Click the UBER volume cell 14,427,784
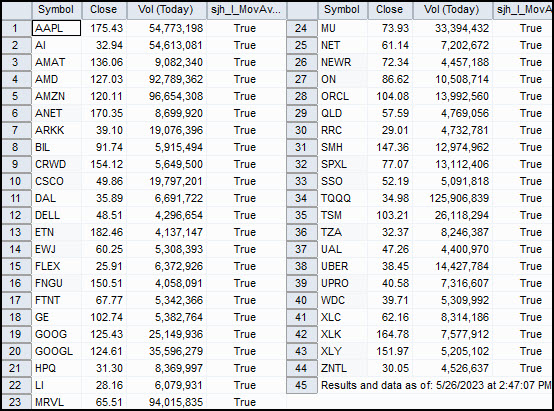 coord(452,266)
